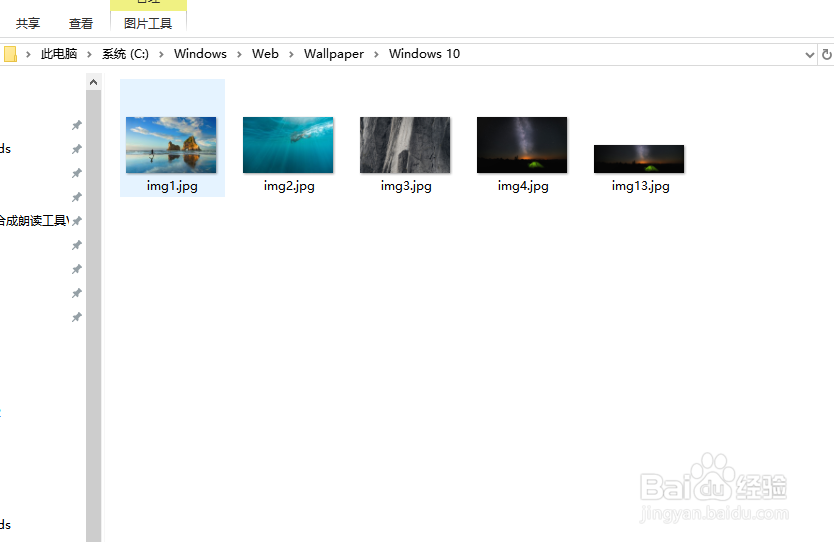This screenshot has height=542, width=834.
Task: Refresh the folder view
Action: point(827,54)
